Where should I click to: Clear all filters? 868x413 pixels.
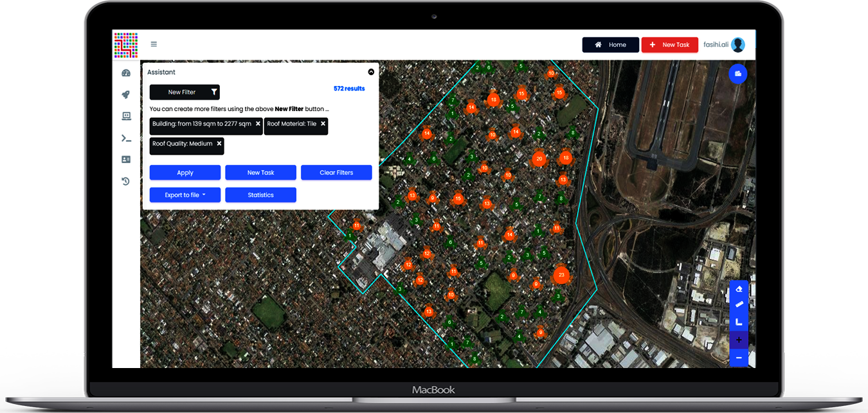(x=336, y=173)
